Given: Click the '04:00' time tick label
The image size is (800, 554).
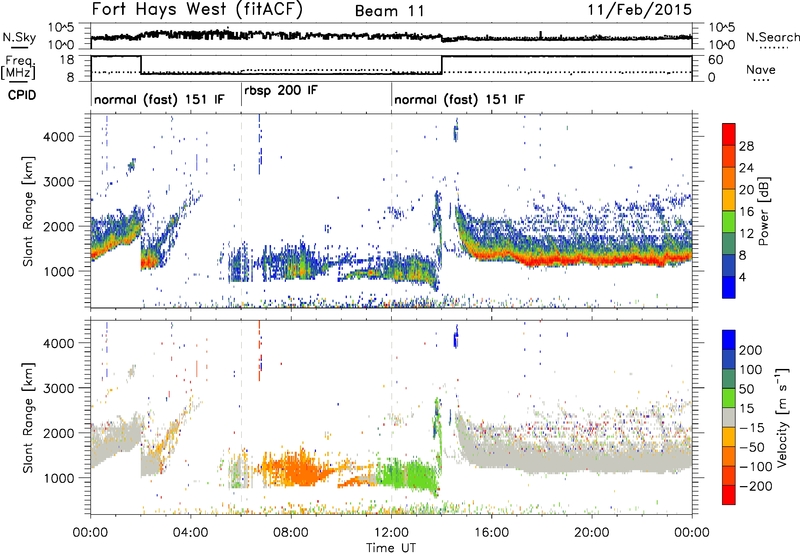Looking at the screenshot, I should [x=191, y=533].
